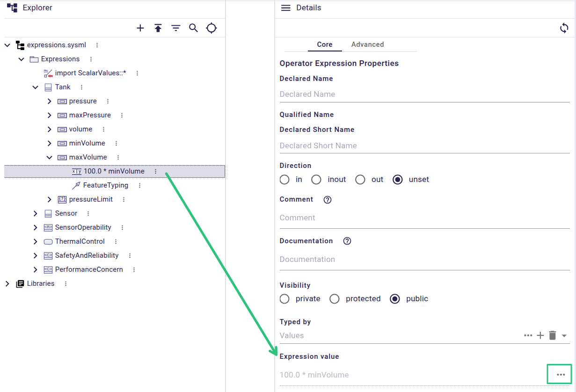Image resolution: width=576 pixels, height=392 pixels.
Task: Expand the maxPressure attribute node
Action: click(x=49, y=115)
